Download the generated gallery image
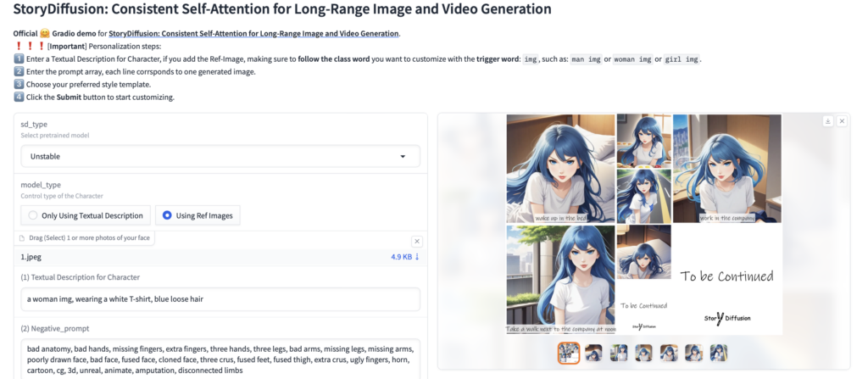Image resolution: width=868 pixels, height=379 pixels. coord(827,121)
